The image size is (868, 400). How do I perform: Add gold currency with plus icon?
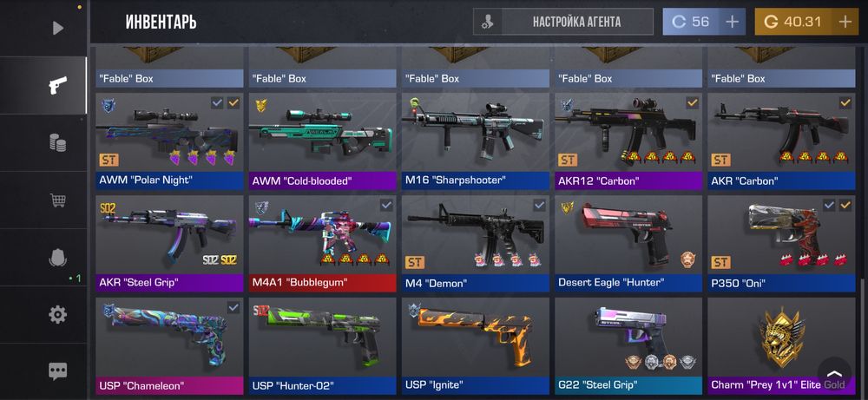click(845, 22)
